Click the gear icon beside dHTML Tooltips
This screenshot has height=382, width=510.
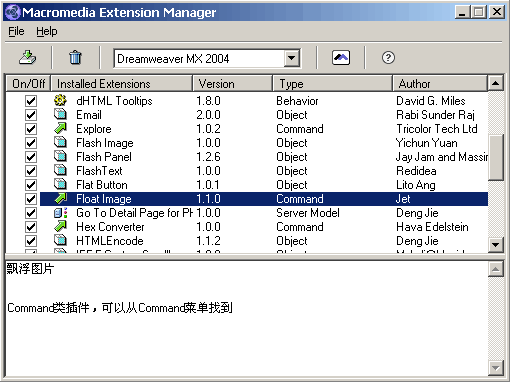click(x=60, y=100)
